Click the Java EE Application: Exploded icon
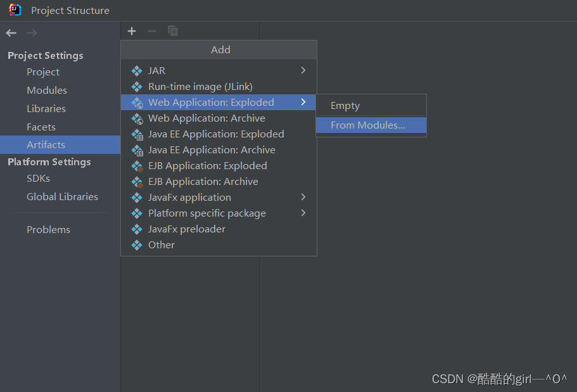 click(137, 134)
